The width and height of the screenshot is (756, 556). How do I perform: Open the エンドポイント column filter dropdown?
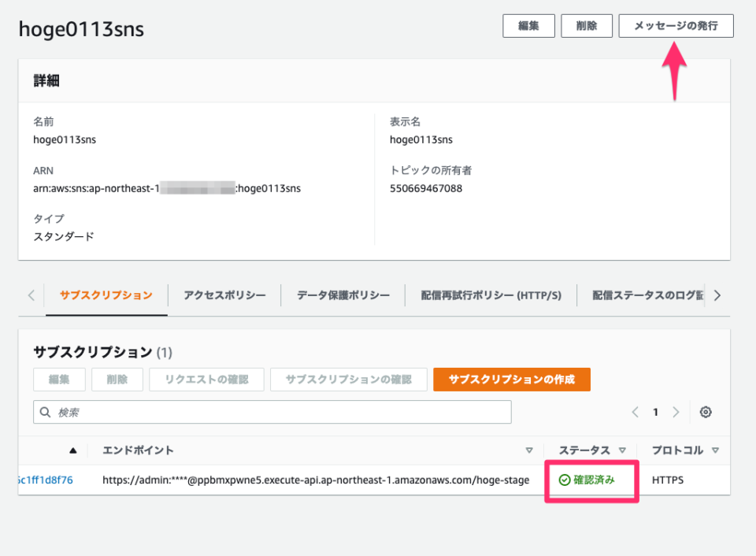pyautogui.click(x=529, y=450)
